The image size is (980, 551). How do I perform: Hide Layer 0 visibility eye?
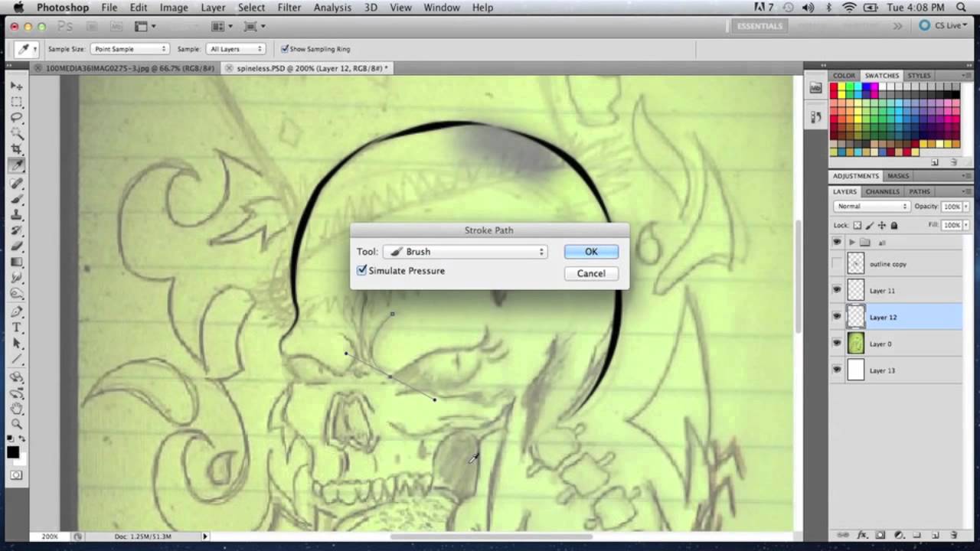click(x=836, y=344)
